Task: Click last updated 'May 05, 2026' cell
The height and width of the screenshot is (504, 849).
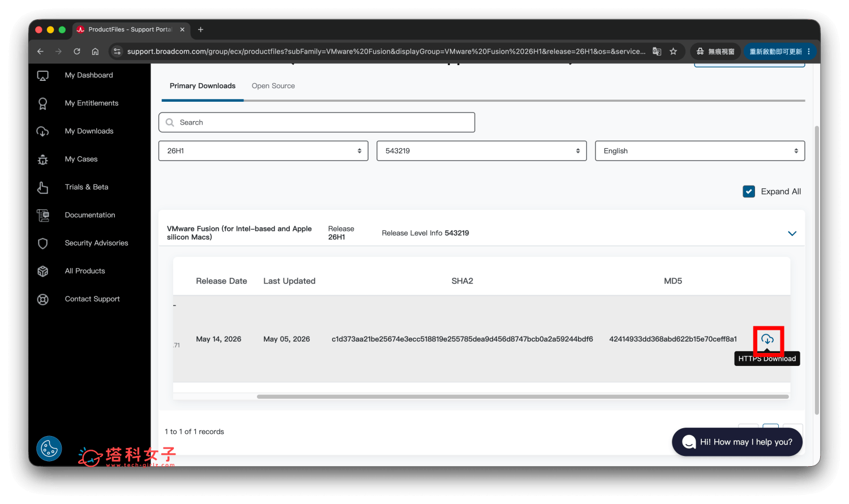Action: click(286, 339)
